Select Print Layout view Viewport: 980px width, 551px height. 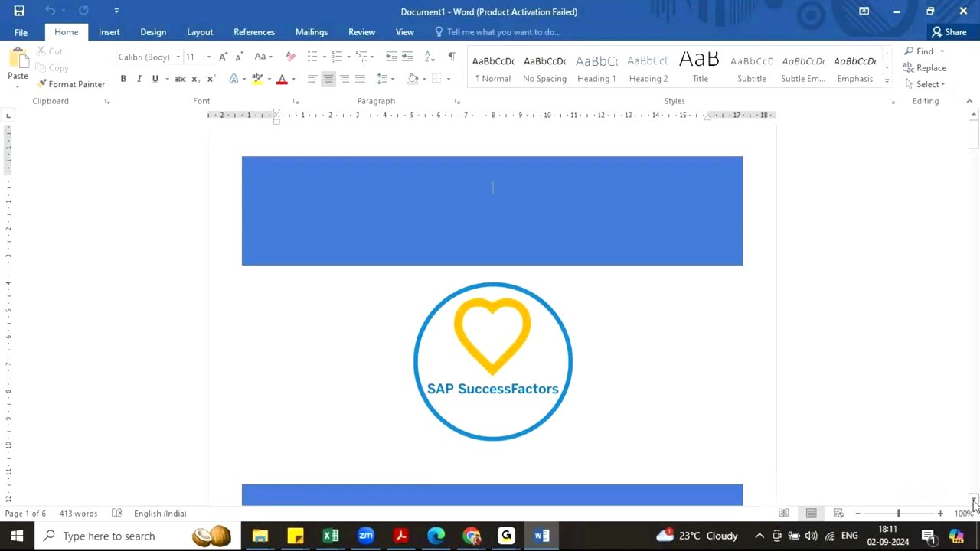pyautogui.click(x=811, y=514)
